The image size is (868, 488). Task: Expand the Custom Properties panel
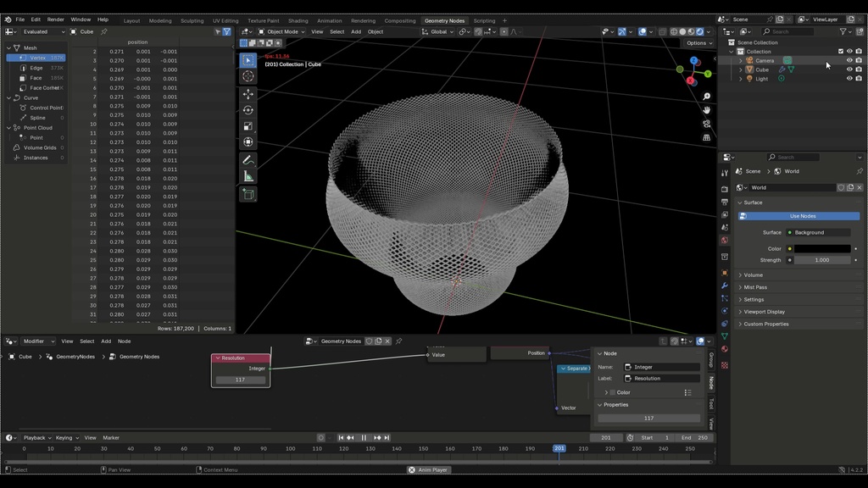(799, 324)
